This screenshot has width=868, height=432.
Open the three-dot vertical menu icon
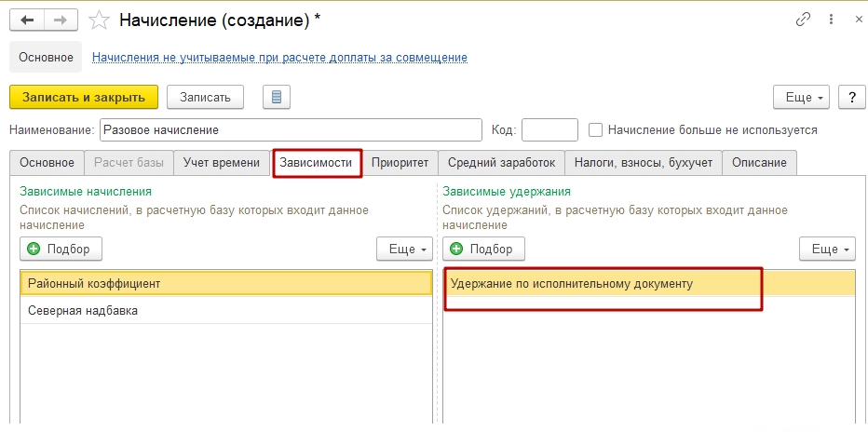[831, 20]
